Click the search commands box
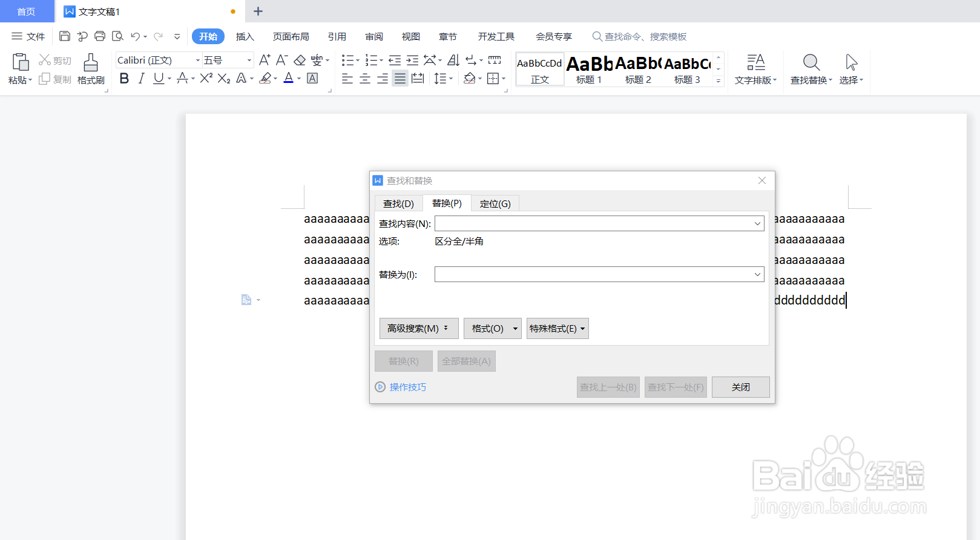This screenshot has width=980, height=540. click(x=639, y=36)
